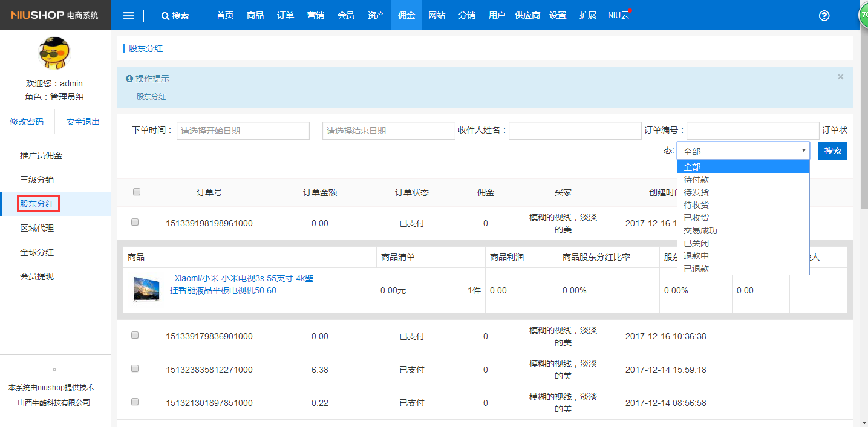Select 已关闭 status option
Screen dimensions: 868x427
pos(743,243)
